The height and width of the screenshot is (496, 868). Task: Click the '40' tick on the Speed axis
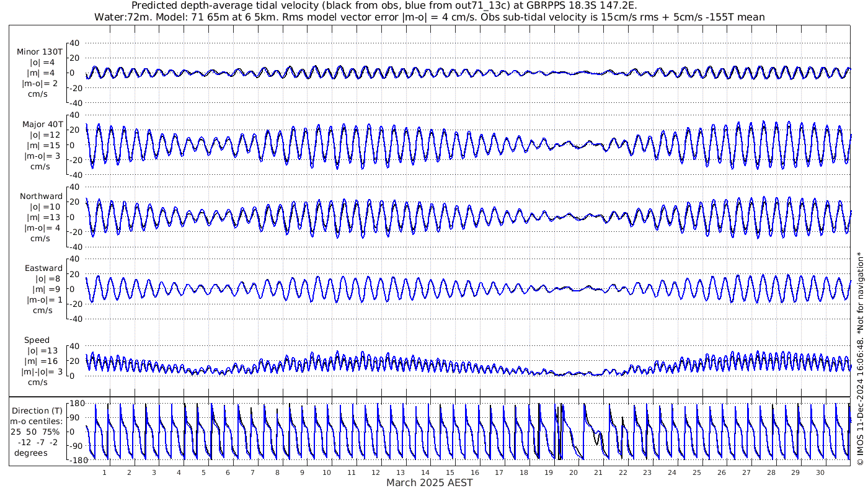pyautogui.click(x=75, y=346)
